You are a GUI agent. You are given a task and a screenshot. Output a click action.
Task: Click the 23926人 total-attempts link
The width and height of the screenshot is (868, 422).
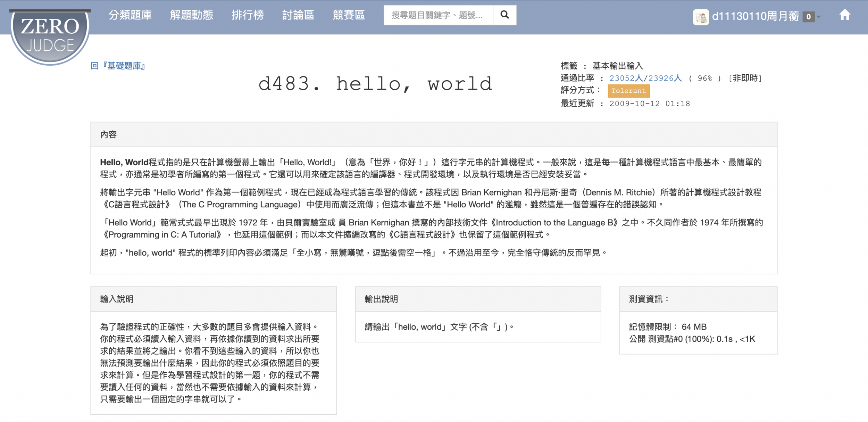(x=665, y=78)
